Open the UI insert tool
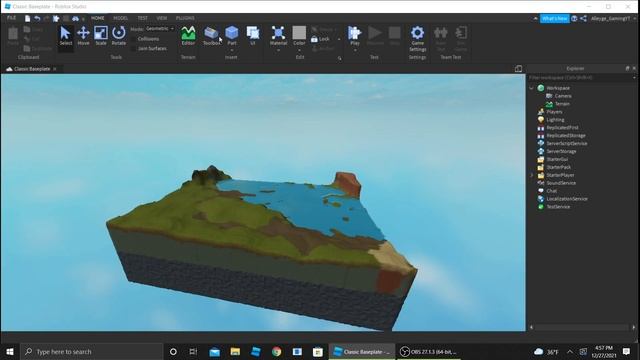The height and width of the screenshot is (360, 640). pos(253,35)
